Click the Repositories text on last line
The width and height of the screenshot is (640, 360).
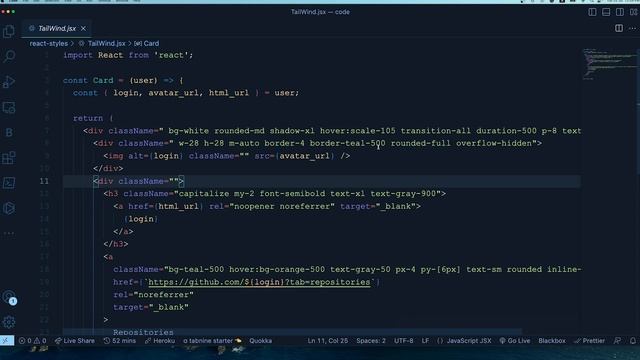(143, 332)
